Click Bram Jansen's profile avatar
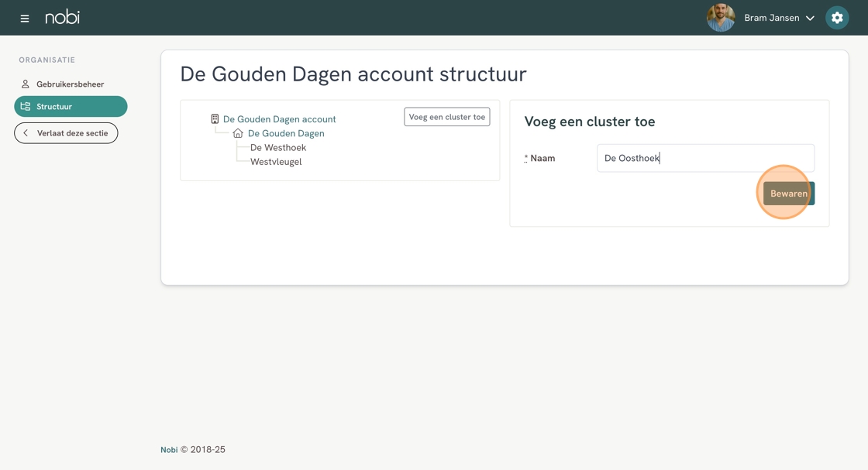The image size is (868, 470). click(721, 18)
